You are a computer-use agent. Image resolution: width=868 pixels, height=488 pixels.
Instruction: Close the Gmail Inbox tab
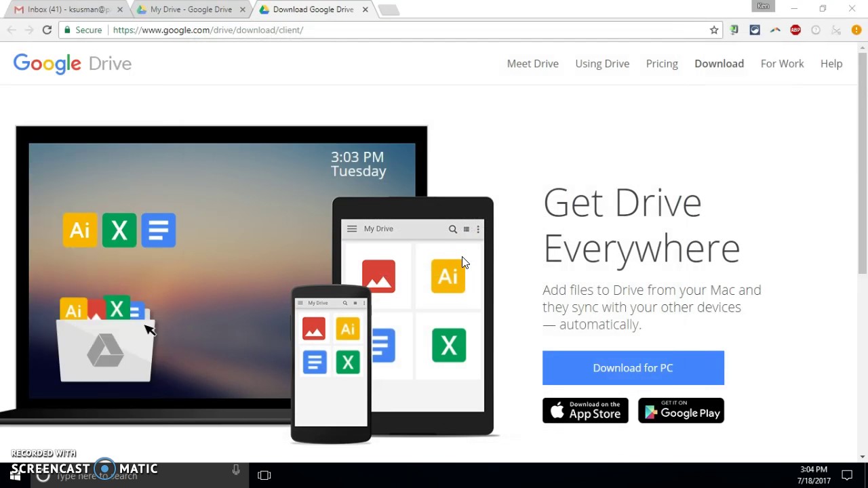tap(119, 9)
